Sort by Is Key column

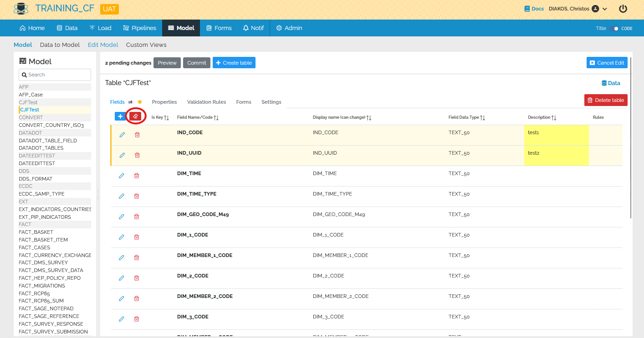pyautogui.click(x=167, y=118)
